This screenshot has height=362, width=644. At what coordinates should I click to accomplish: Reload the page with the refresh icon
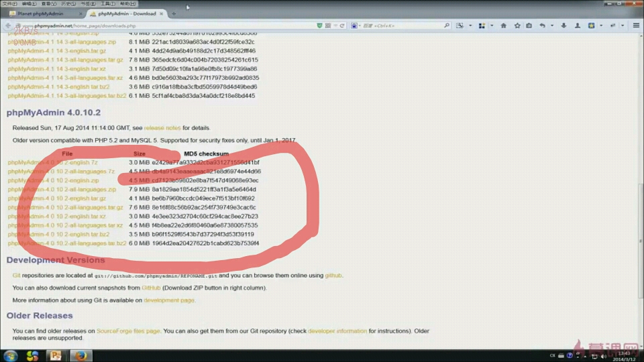[x=341, y=25]
